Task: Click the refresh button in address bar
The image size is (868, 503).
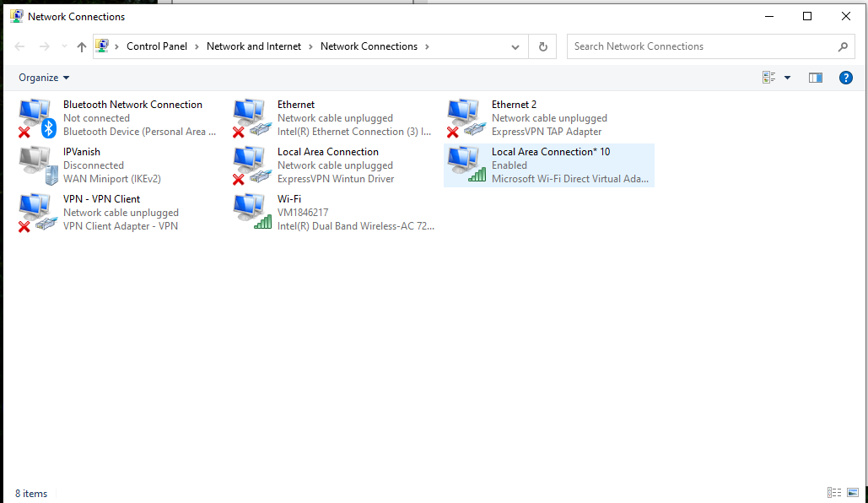Action: point(542,46)
